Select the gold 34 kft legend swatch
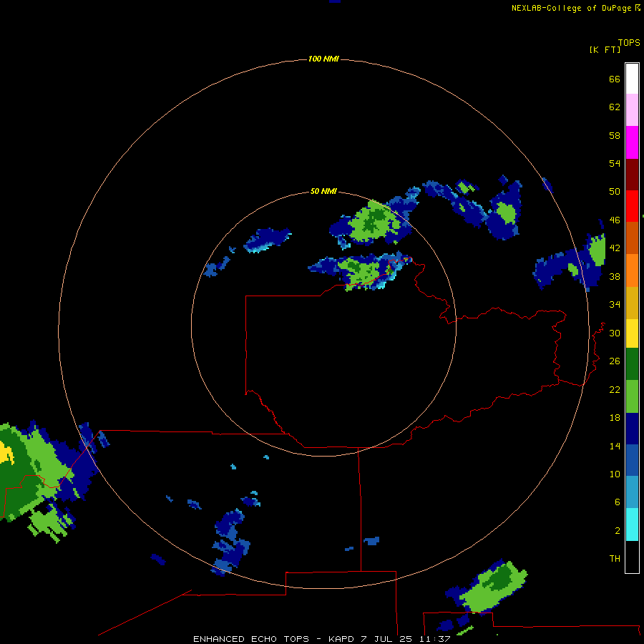The height and width of the screenshot is (644, 644). pyautogui.click(x=632, y=302)
